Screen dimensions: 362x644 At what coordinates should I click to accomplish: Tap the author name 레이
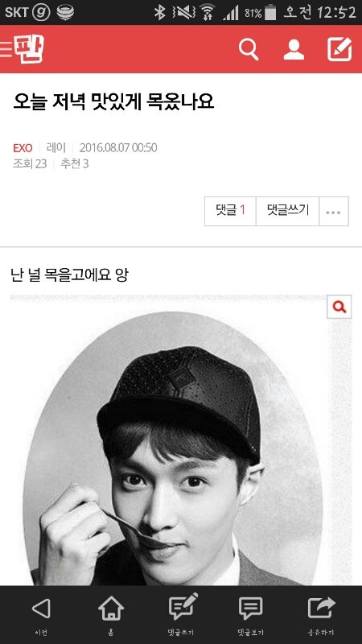point(56,147)
